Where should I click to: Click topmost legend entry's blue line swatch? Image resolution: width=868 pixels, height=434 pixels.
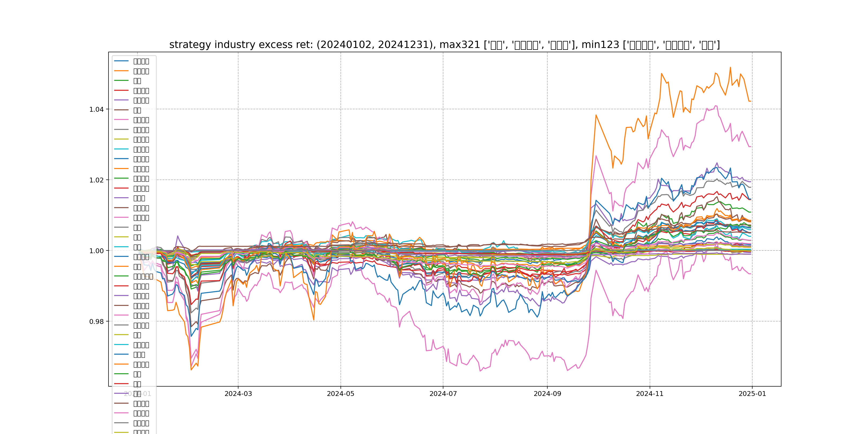[121, 61]
